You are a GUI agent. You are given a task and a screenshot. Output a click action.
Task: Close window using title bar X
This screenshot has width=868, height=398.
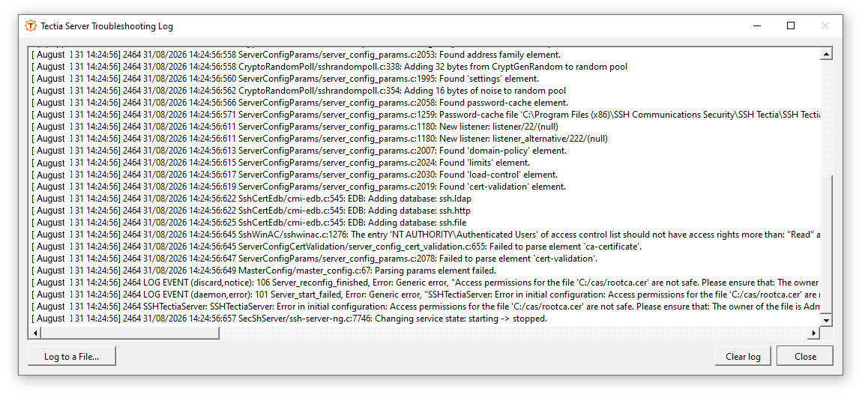point(825,25)
